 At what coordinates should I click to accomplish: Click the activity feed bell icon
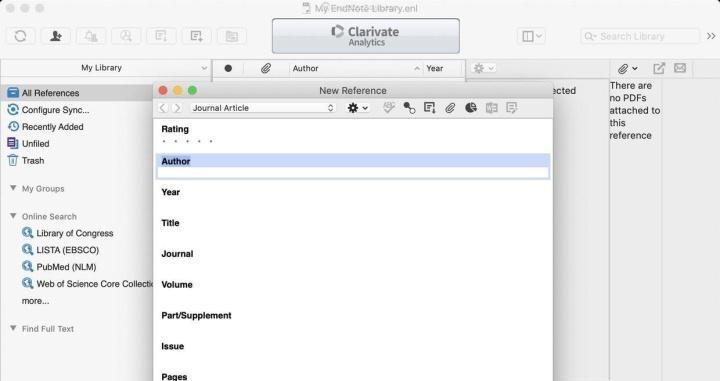click(x=91, y=36)
